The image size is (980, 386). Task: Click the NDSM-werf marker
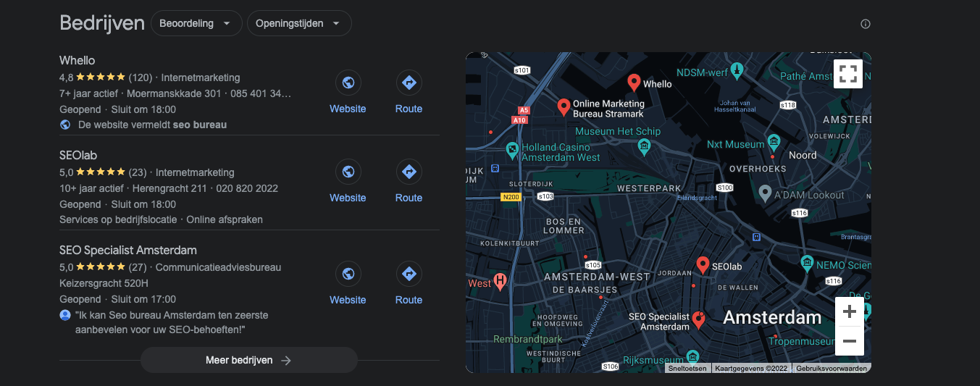click(737, 70)
